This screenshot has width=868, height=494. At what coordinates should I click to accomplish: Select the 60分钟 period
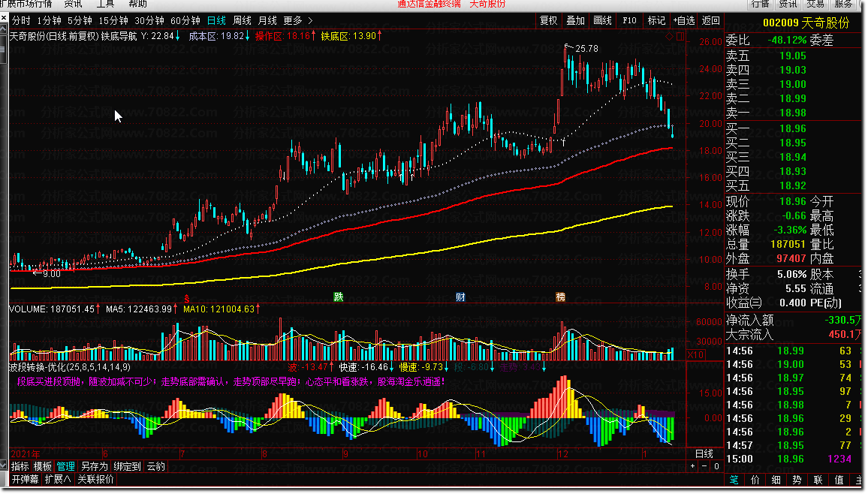point(185,20)
